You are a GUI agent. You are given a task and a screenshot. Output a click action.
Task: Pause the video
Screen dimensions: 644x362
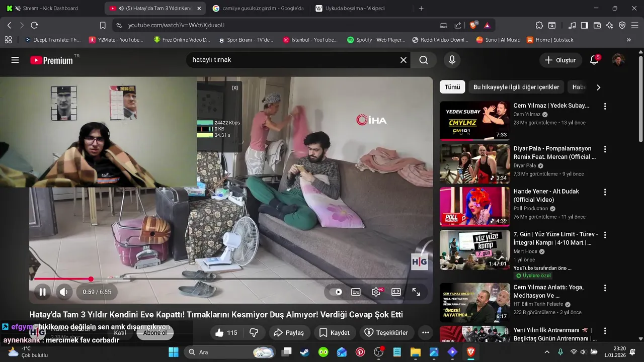tap(43, 292)
